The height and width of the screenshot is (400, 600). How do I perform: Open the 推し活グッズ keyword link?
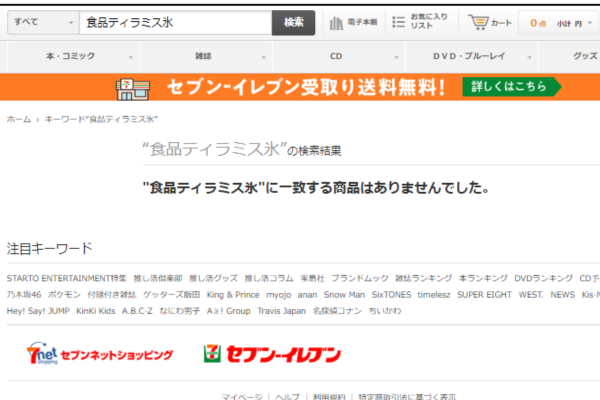(x=214, y=278)
